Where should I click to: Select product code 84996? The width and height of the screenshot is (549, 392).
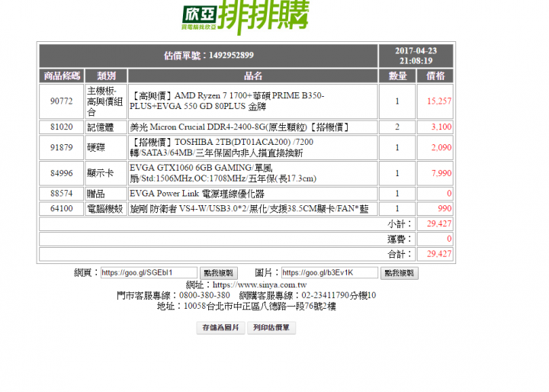pyautogui.click(x=61, y=173)
